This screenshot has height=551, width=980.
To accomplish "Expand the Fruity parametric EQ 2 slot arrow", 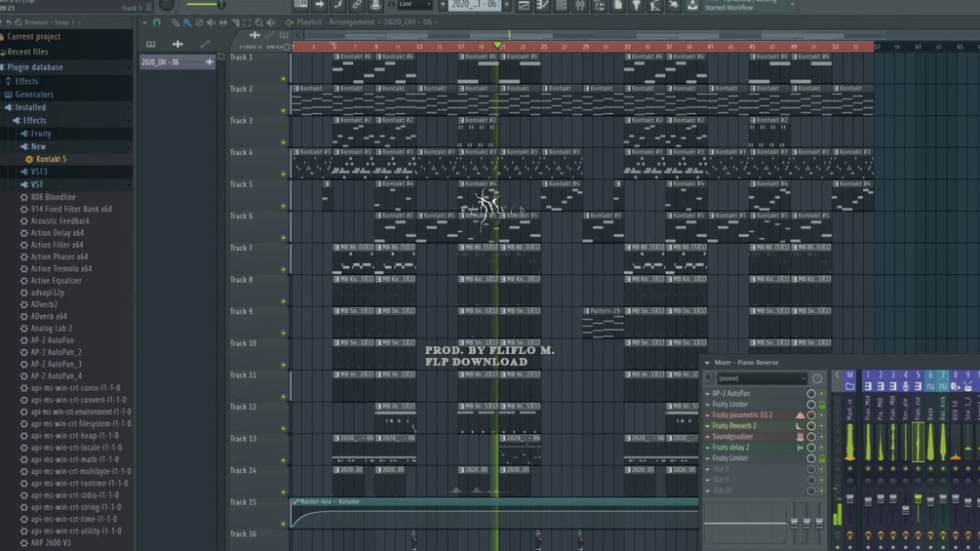I will pyautogui.click(x=708, y=414).
